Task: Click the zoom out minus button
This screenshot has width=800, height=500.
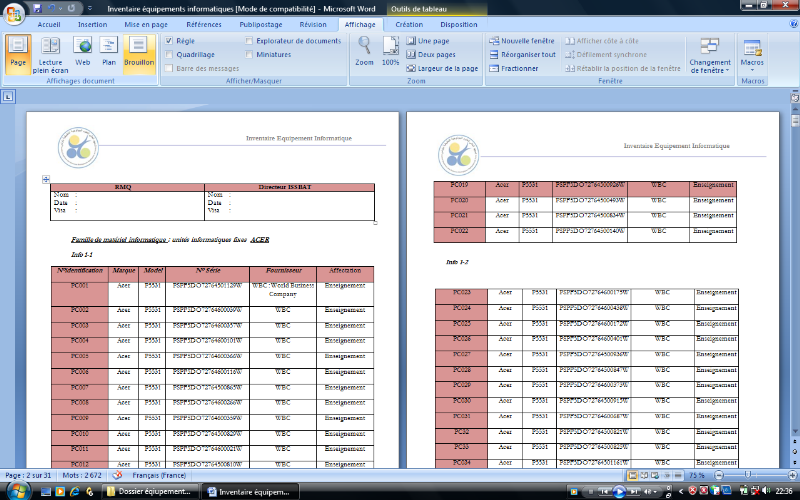Action: (x=718, y=476)
